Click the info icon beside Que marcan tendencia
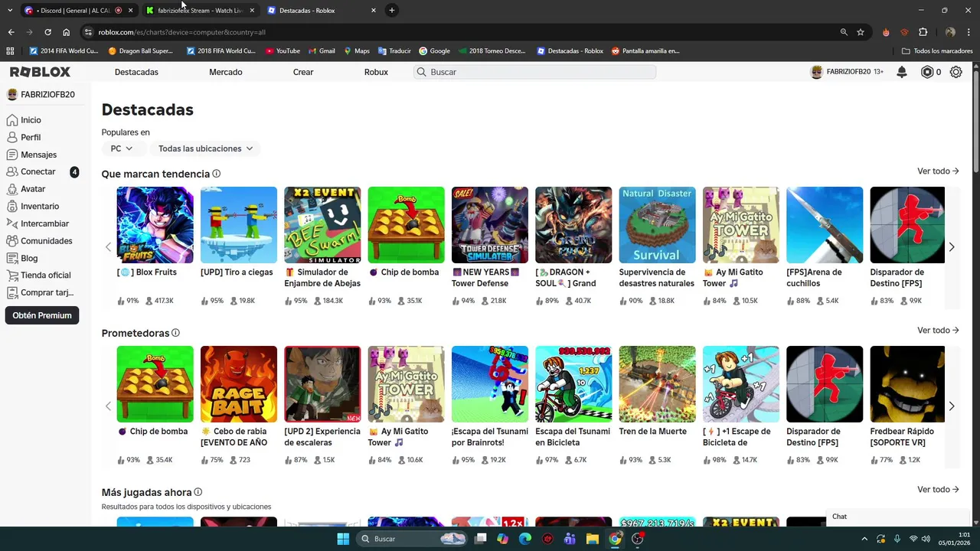Image resolution: width=980 pixels, height=551 pixels. 217,174
